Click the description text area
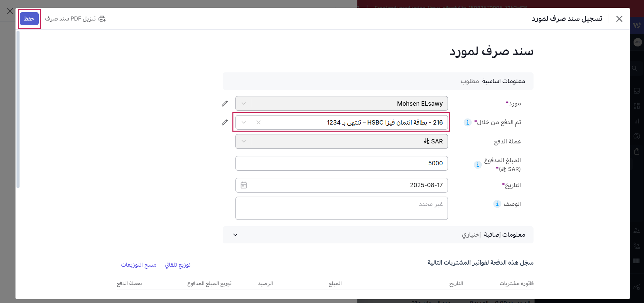This screenshot has width=644, height=303. click(342, 208)
